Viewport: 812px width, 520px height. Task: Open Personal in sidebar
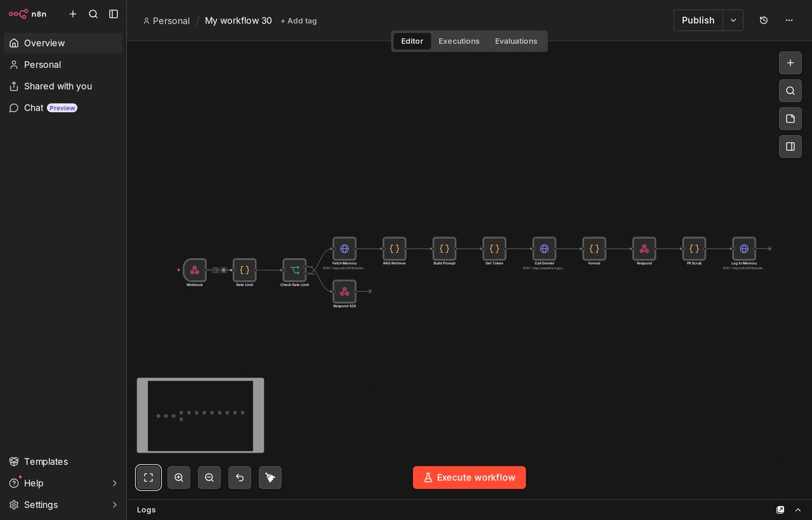pos(63,65)
